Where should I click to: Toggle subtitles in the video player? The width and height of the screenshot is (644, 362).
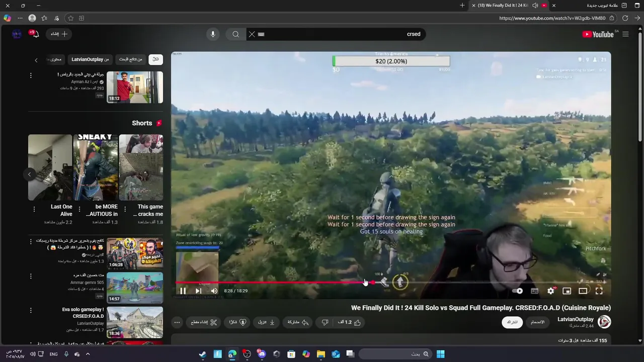coord(534,291)
